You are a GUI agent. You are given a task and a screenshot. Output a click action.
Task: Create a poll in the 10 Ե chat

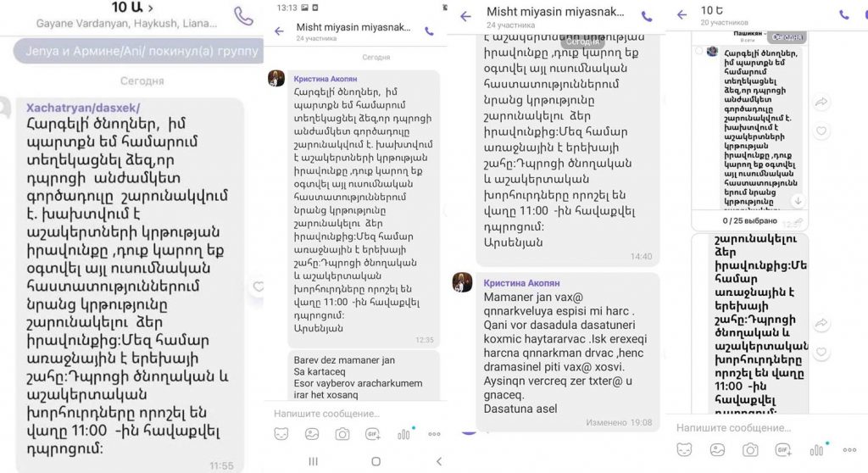[817, 450]
